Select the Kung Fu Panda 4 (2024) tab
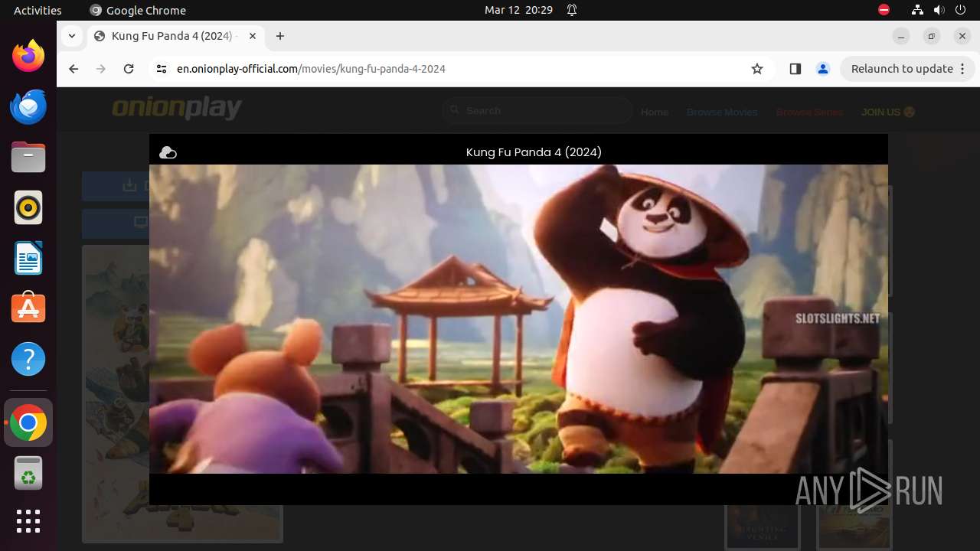 [x=176, y=36]
